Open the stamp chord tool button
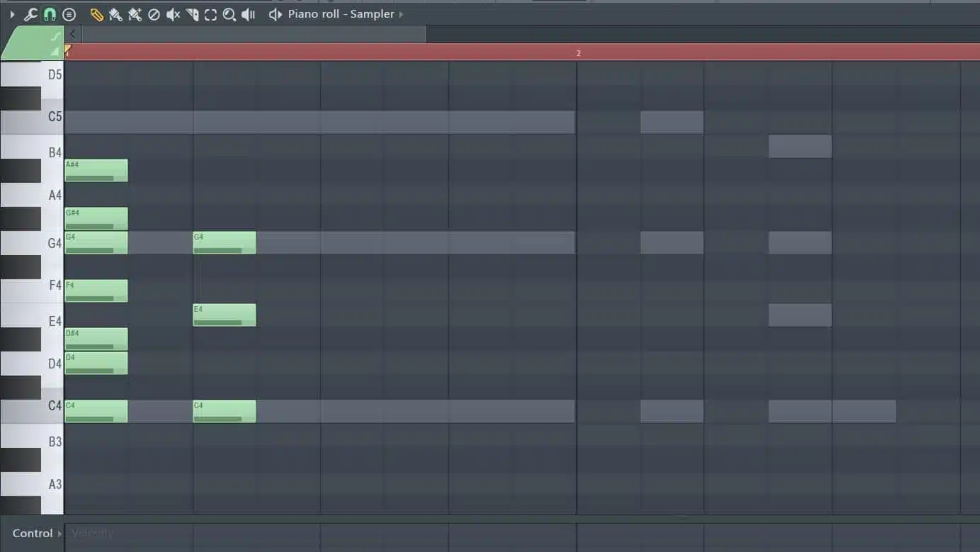 pyautogui.click(x=69, y=14)
